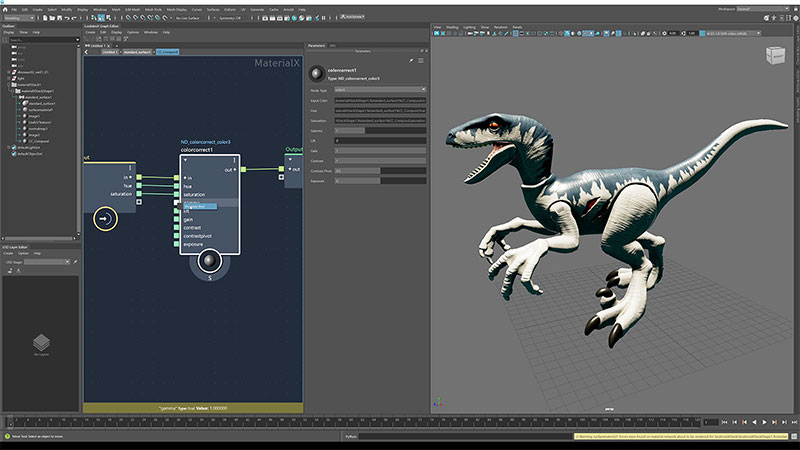Adjust the Exposure slider
This screenshot has width=800, height=450.
[380, 181]
